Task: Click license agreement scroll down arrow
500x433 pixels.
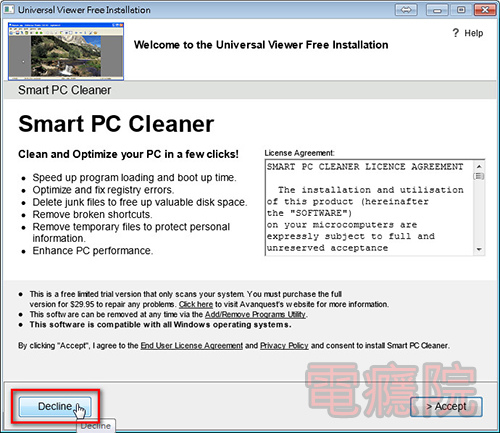Action: point(479,249)
